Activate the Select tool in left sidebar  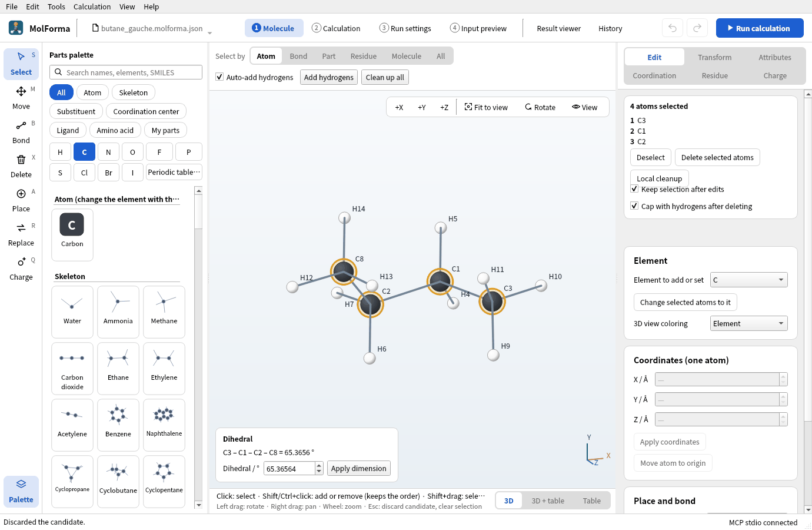coord(21,64)
